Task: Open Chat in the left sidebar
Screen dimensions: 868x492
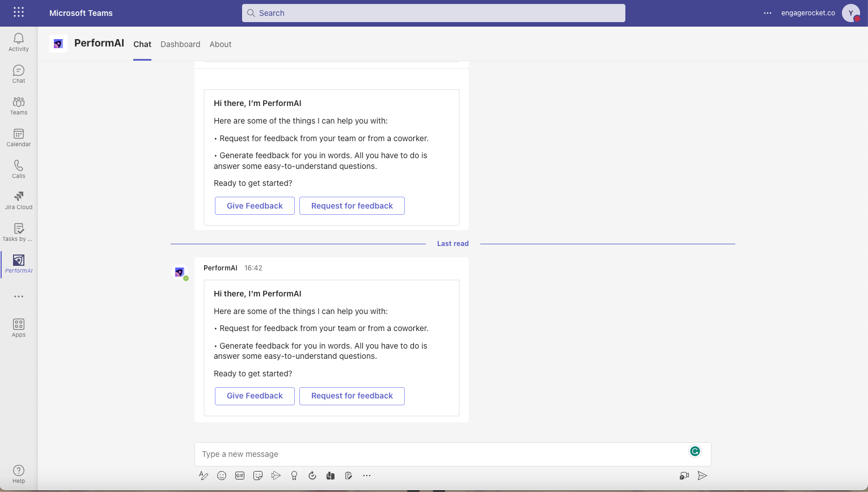Action: click(19, 74)
